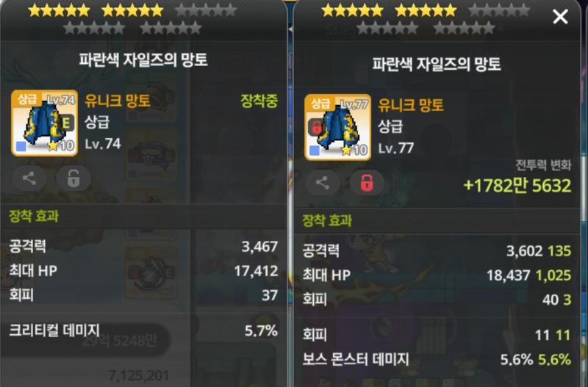Click the 장착중 equipped status label
The height and width of the screenshot is (387, 588).
pos(259,101)
